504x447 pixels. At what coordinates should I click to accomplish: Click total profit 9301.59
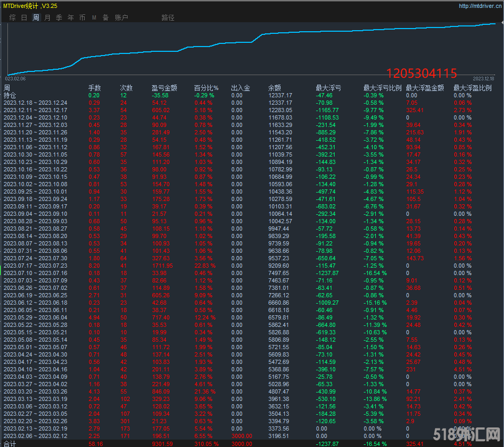tap(163, 444)
